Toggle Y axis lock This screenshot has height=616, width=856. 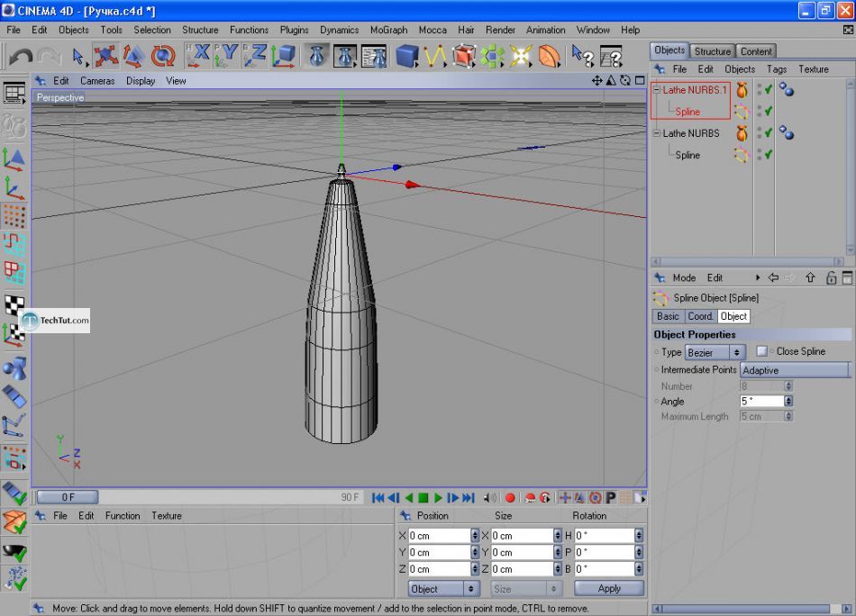pyautogui.click(x=226, y=56)
